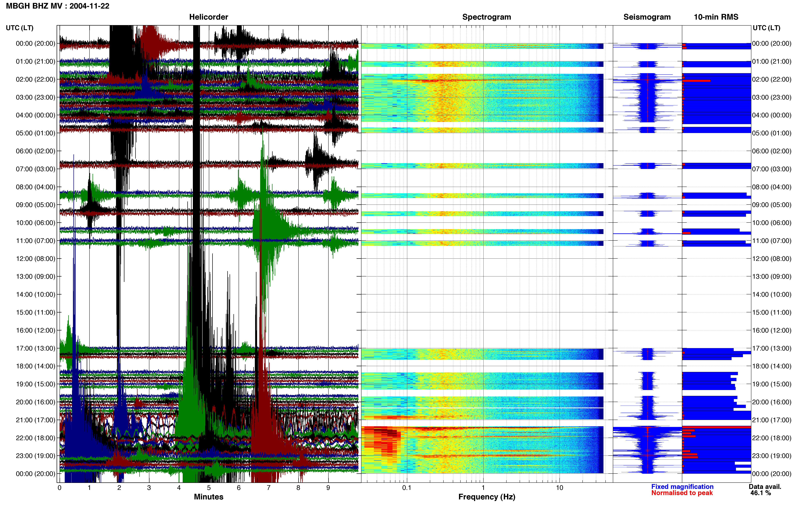Click '15:00 (11:00)' on the right time axis
Screen dimensions: 812x508
click(771, 313)
